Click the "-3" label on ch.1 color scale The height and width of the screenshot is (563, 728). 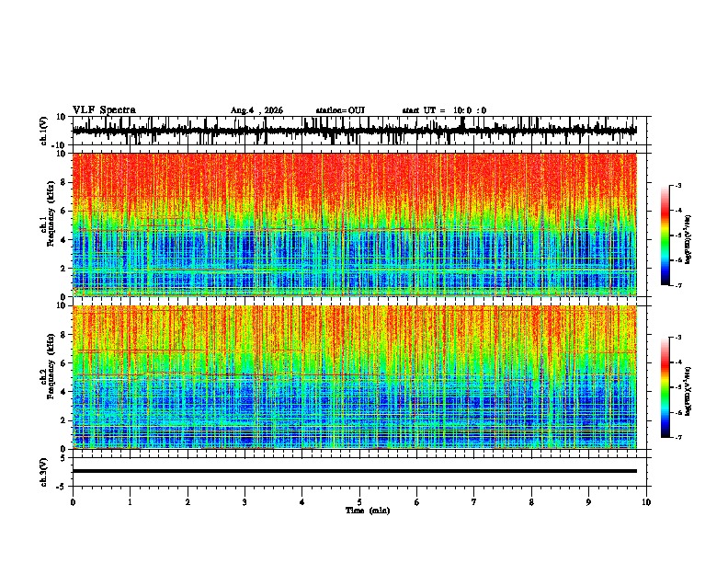678,185
